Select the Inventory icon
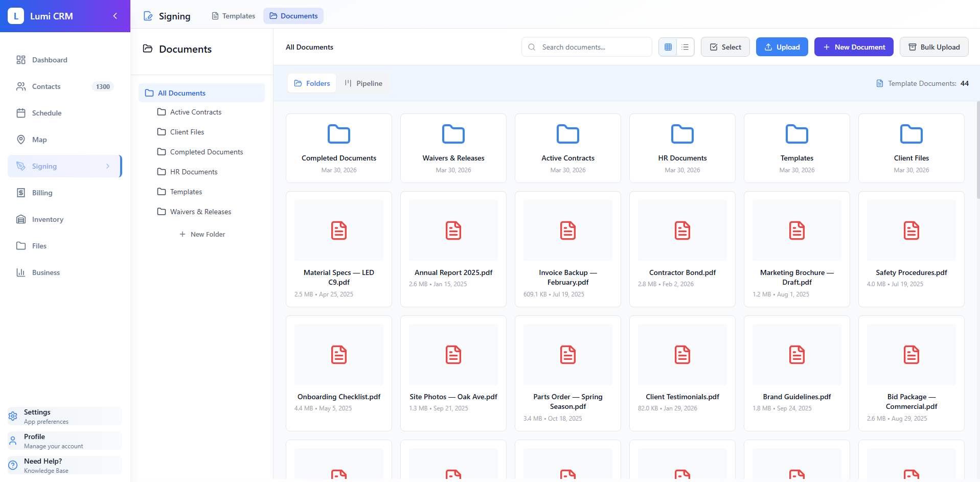The image size is (980, 482). point(21,219)
